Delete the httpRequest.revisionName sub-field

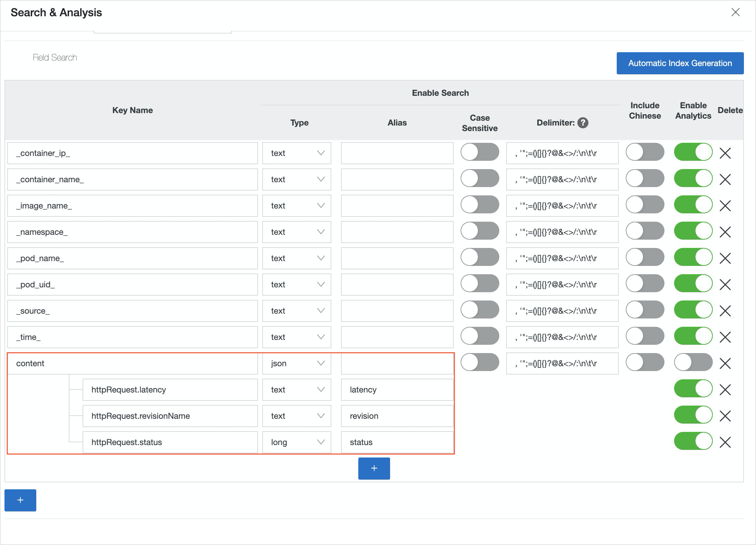coord(725,416)
